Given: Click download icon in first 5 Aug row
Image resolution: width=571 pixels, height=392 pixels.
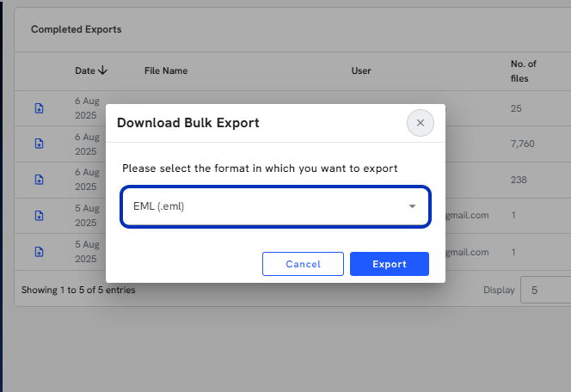Looking at the screenshot, I should pos(39,216).
